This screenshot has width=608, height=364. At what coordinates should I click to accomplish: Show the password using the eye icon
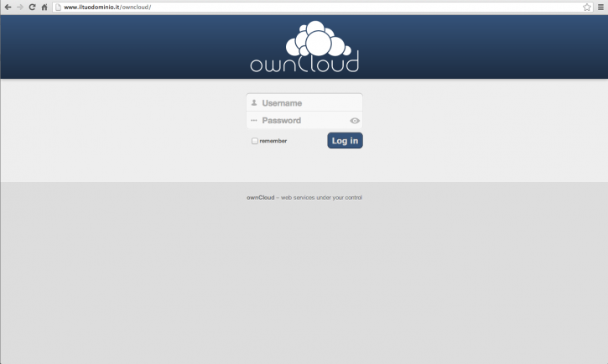(355, 121)
